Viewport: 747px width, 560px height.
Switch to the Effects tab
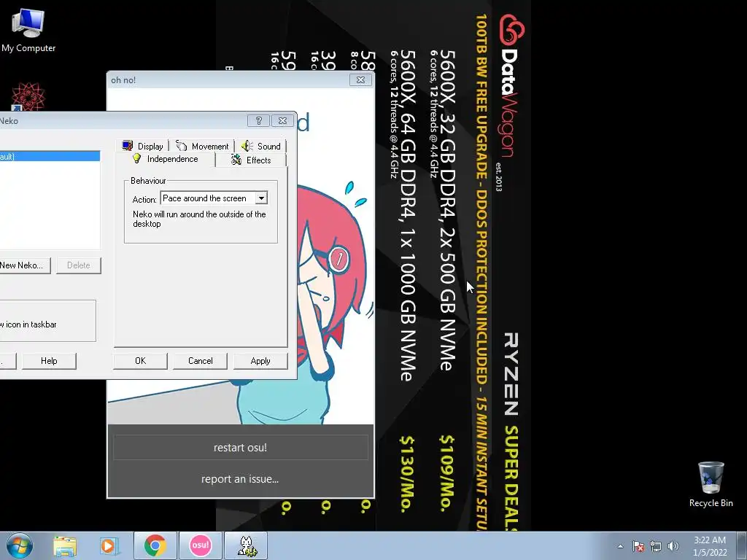click(x=251, y=160)
